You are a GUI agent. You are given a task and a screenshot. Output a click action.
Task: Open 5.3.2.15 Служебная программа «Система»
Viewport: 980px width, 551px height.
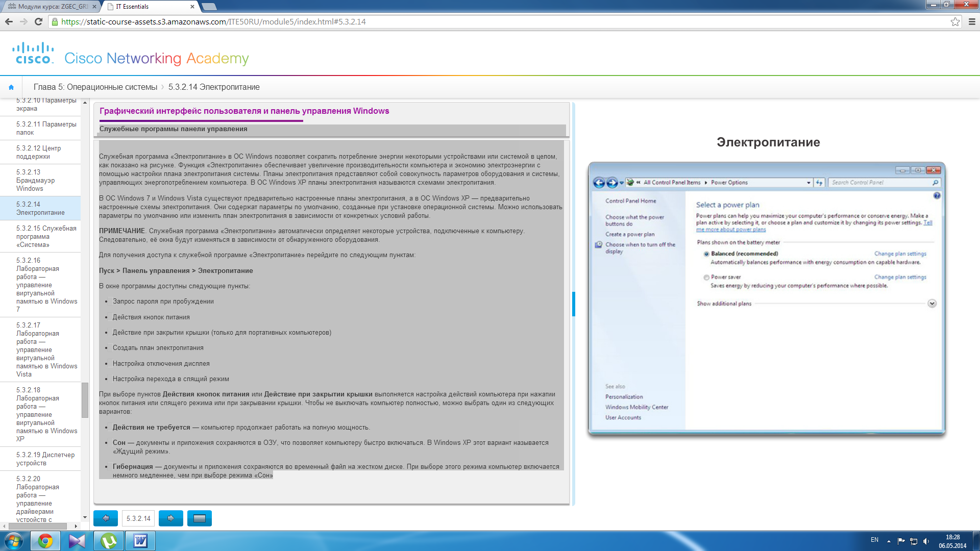click(40, 236)
